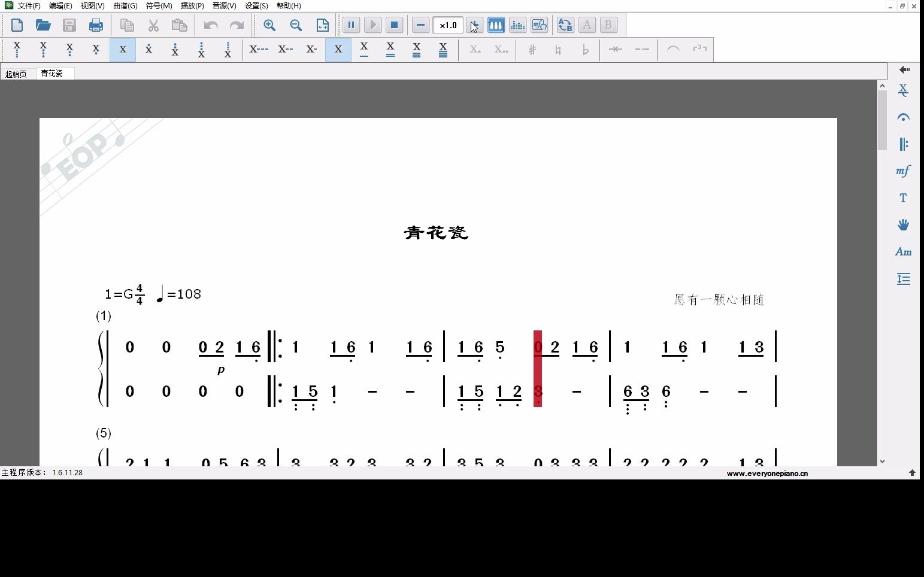Fit the page to width
This screenshot has height=577, width=924.
point(322,25)
